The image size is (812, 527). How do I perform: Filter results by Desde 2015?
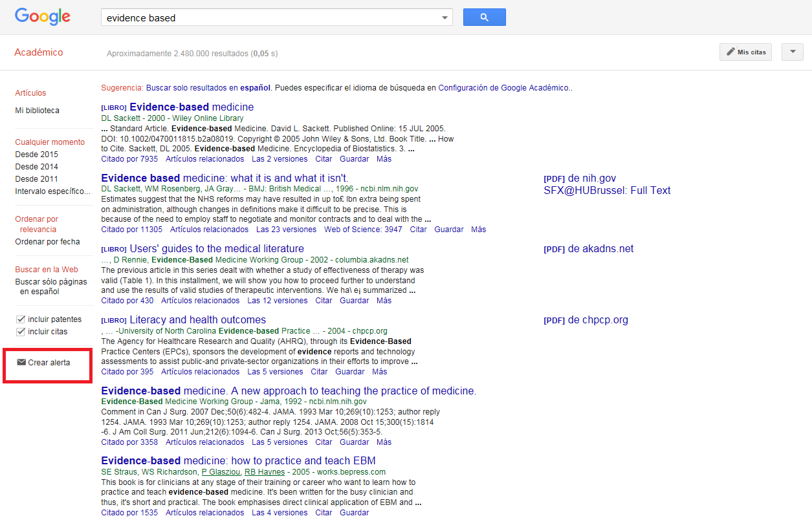pyautogui.click(x=36, y=155)
